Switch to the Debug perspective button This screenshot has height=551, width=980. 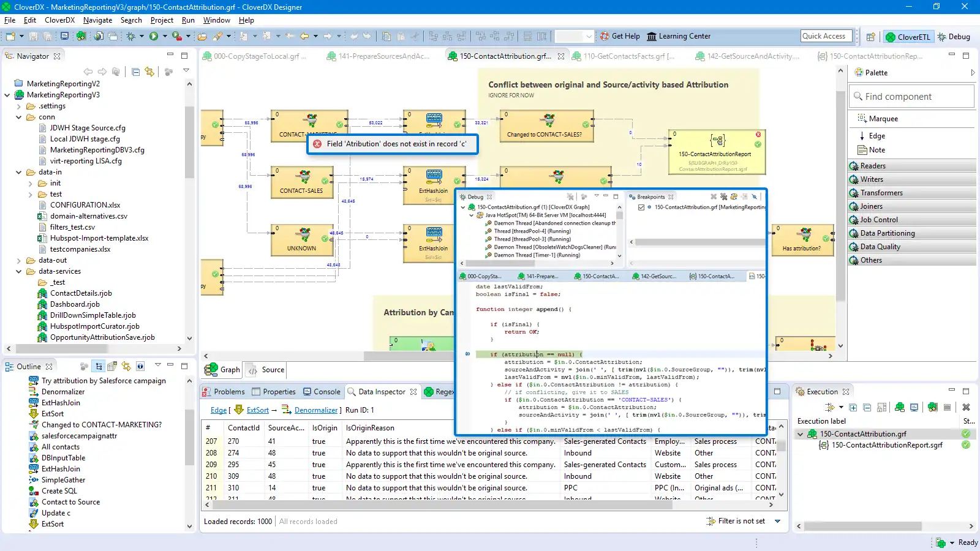[x=954, y=37]
